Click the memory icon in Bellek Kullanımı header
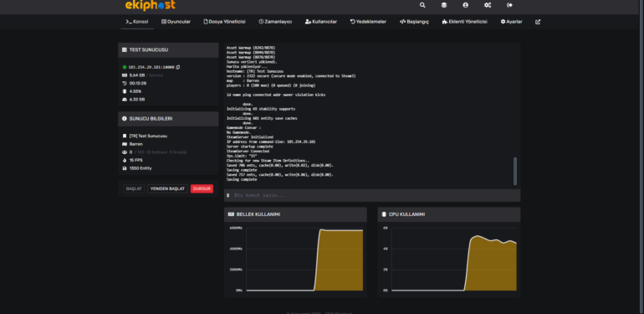644x314 pixels. [231, 214]
